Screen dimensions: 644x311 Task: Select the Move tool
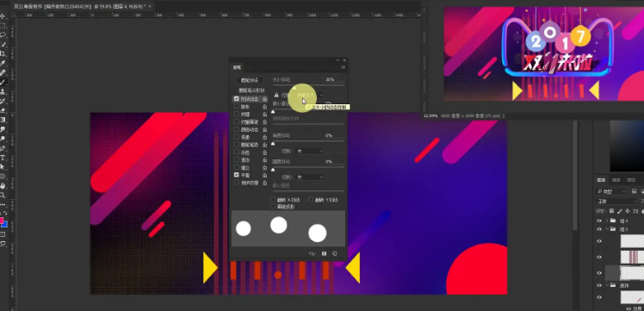point(3,16)
